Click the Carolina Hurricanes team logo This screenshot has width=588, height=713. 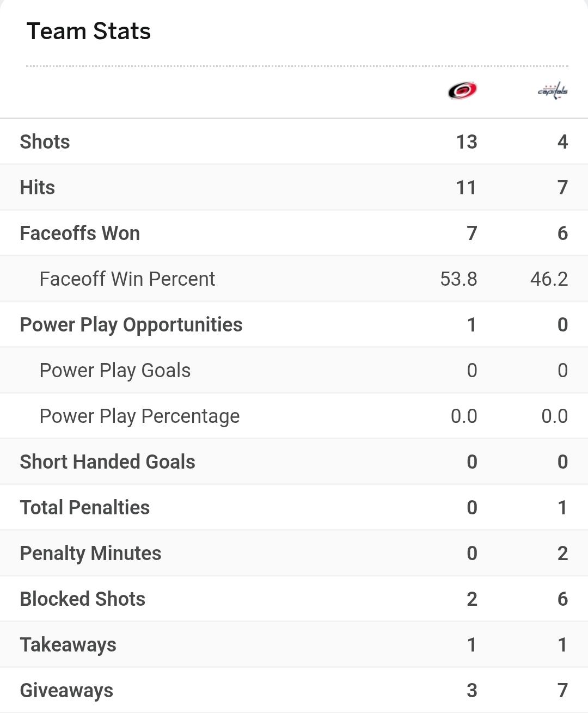462,90
